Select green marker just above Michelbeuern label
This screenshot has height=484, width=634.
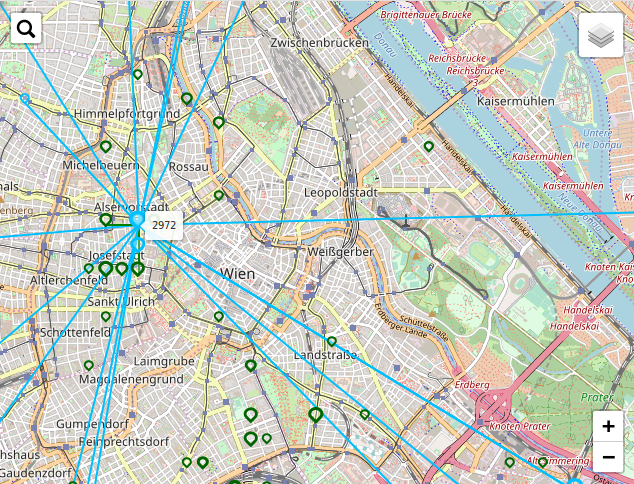click(106, 146)
